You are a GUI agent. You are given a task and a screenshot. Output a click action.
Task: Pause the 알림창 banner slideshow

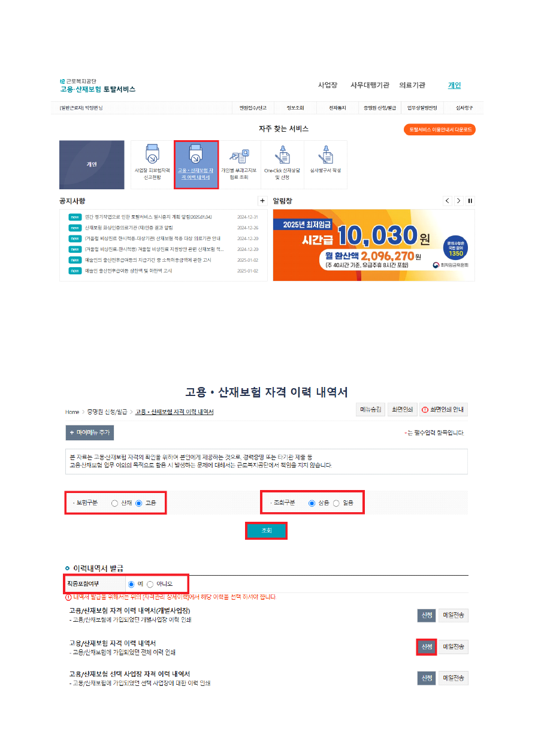470,201
